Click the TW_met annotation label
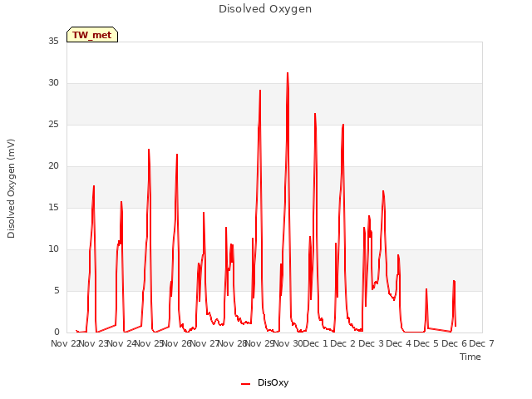 (x=92, y=35)
